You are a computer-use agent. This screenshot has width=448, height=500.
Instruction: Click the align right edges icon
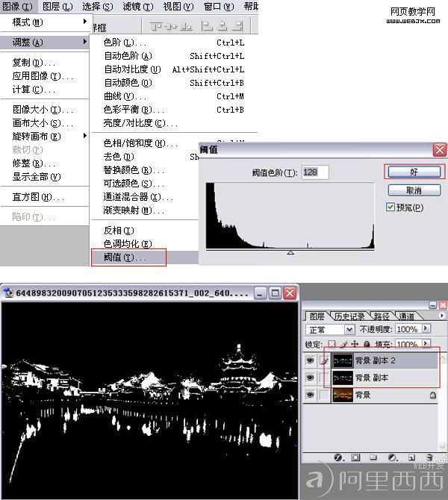point(237,26)
